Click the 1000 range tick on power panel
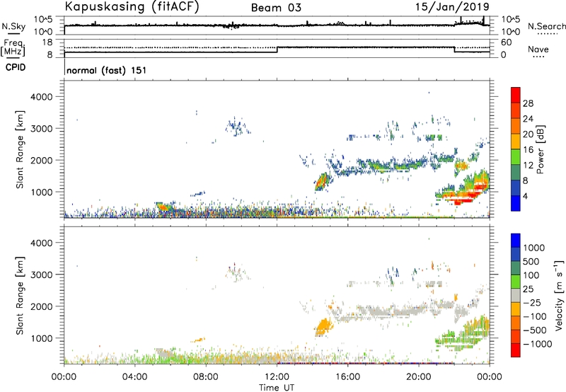Image resolution: width=566 pixels, height=392 pixels. pos(42,192)
